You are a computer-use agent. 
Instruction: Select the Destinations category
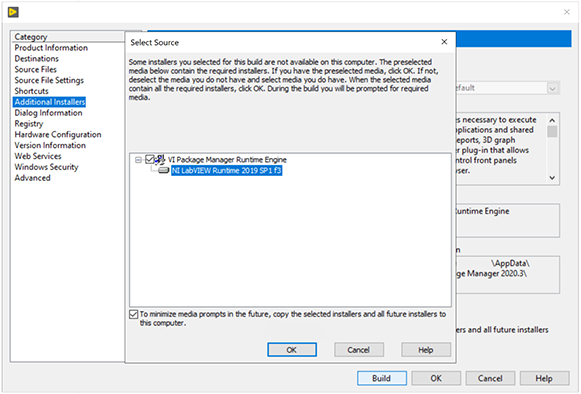point(37,59)
